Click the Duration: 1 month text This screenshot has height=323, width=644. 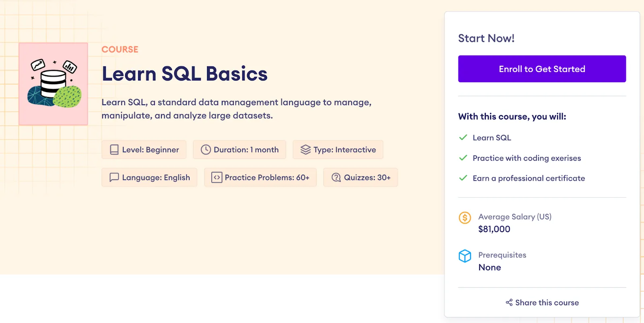click(246, 150)
